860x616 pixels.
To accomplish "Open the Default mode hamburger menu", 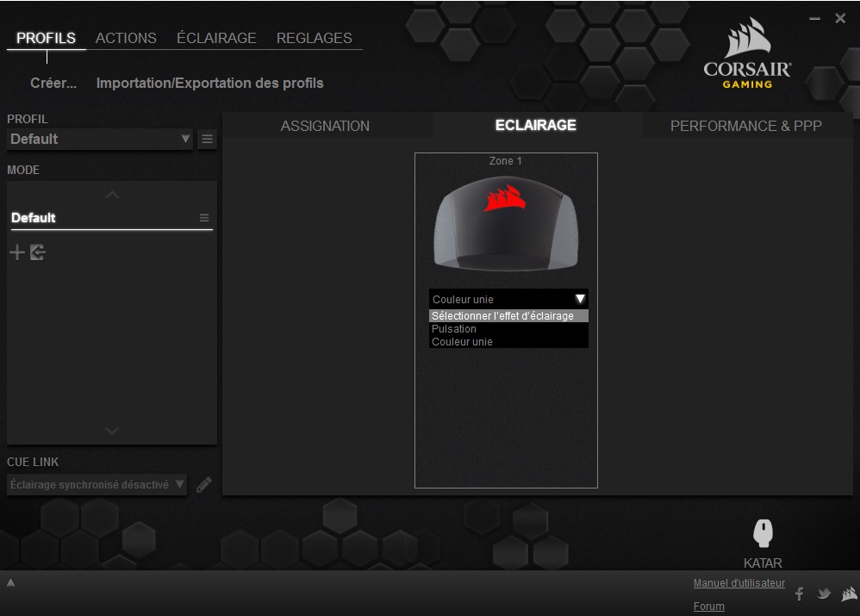I will 204,218.
